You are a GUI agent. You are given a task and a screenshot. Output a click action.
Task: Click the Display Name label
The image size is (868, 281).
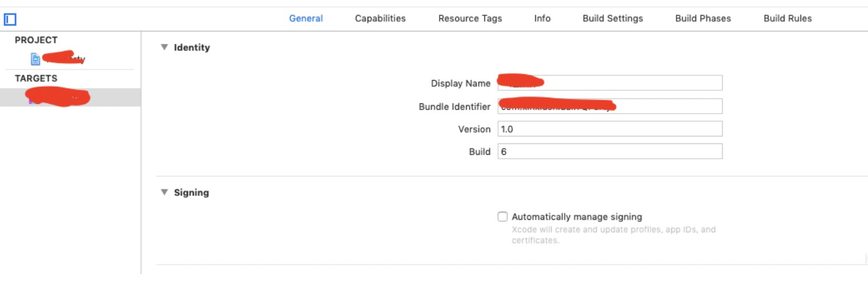click(461, 83)
